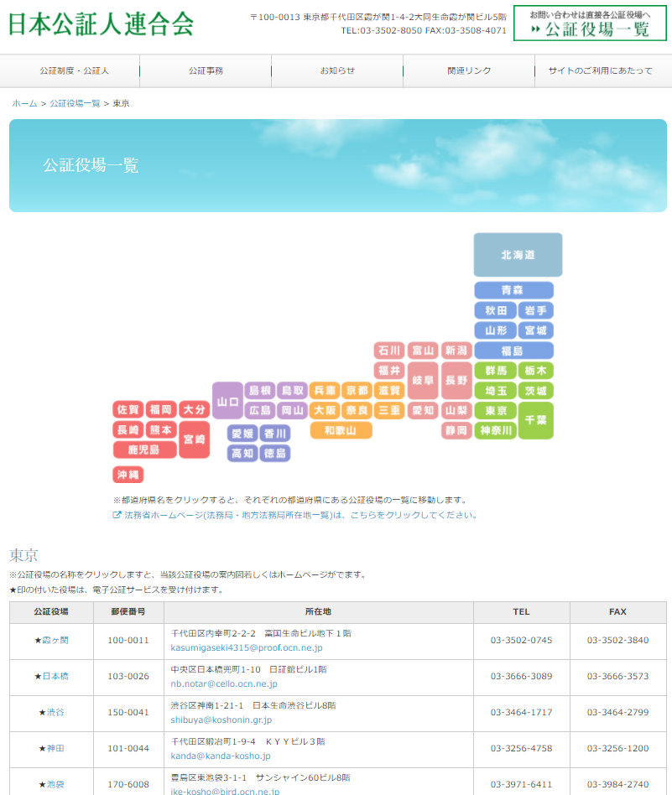
Task: Select 神奈川 on the prefecture map
Action: click(496, 430)
